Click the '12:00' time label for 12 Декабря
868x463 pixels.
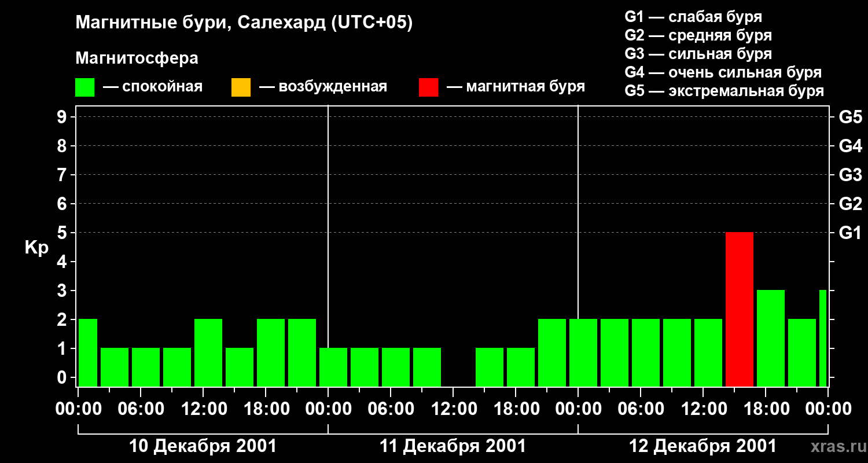point(703,409)
